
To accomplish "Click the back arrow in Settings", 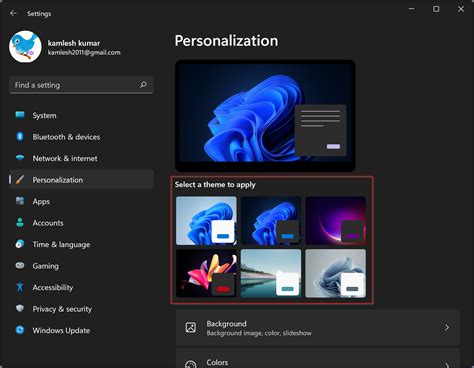I will [13, 13].
